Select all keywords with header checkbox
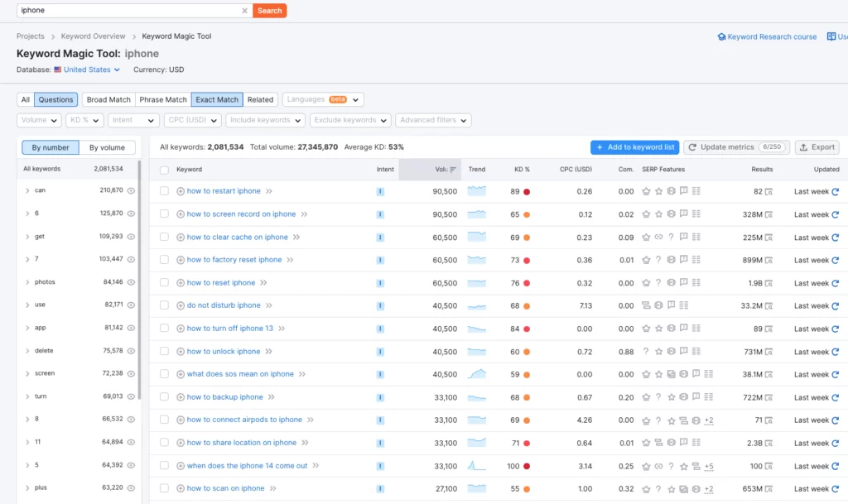The width and height of the screenshot is (848, 504). (165, 170)
